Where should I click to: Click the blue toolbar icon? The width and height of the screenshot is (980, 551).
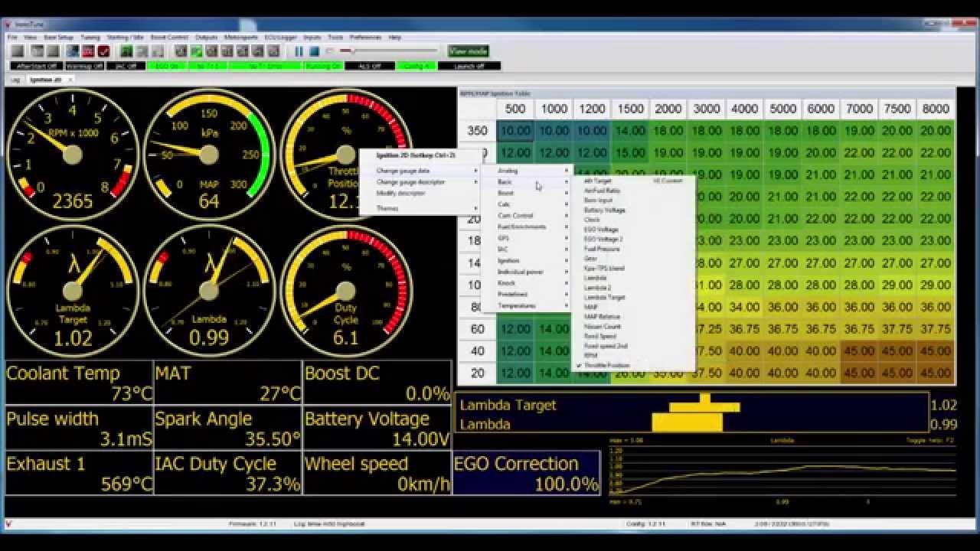click(73, 51)
